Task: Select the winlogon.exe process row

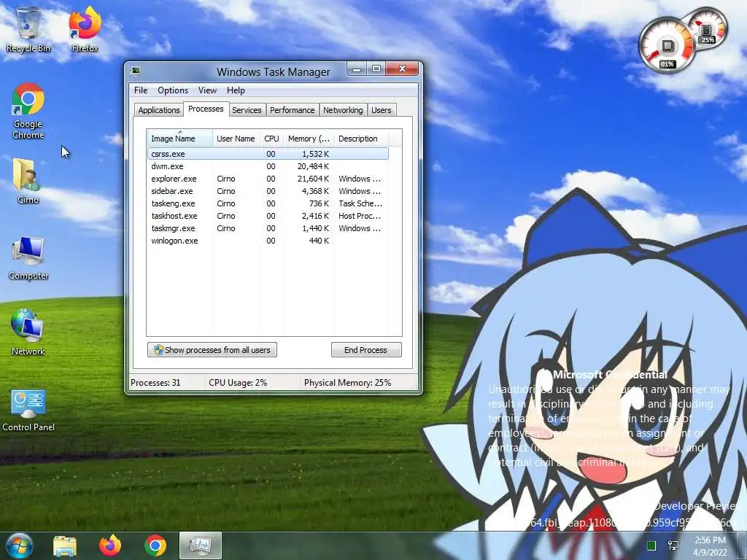Action: point(268,241)
